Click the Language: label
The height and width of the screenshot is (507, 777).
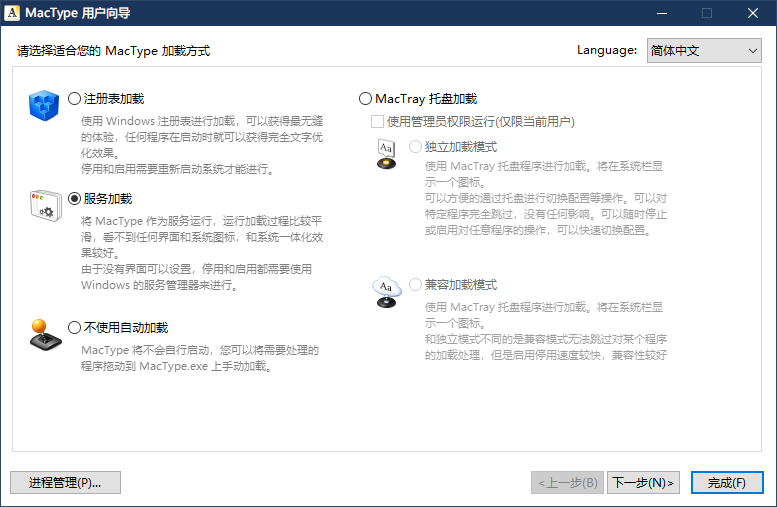pyautogui.click(x=607, y=50)
